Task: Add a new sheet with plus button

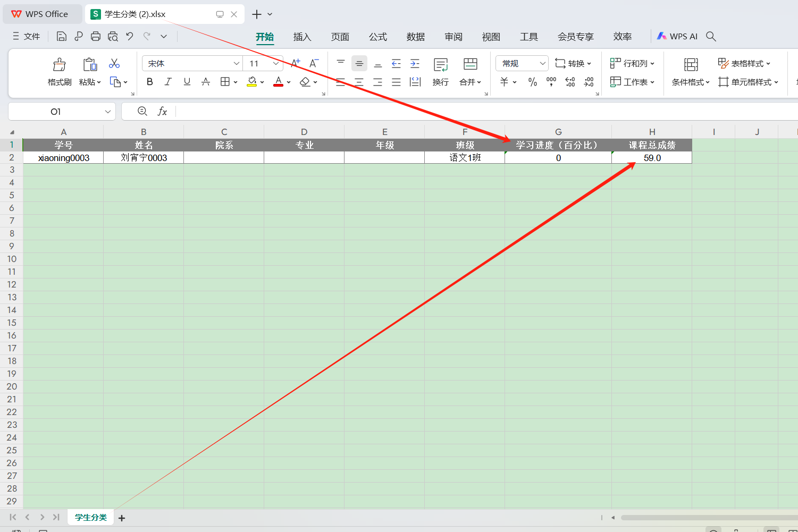Action: click(122, 518)
